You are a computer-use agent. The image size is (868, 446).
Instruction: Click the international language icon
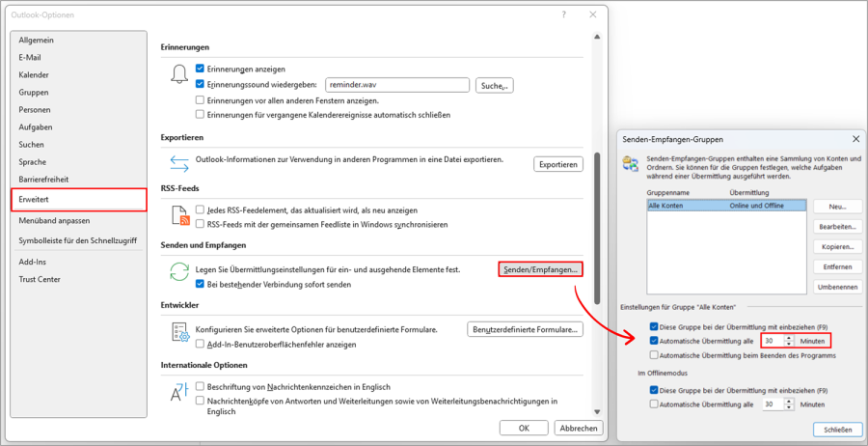click(178, 391)
